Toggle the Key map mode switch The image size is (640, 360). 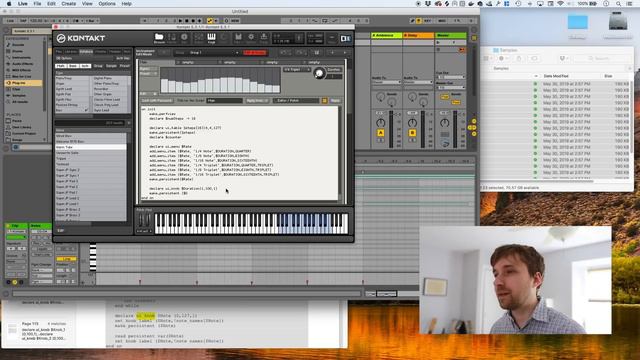click(x=427, y=20)
